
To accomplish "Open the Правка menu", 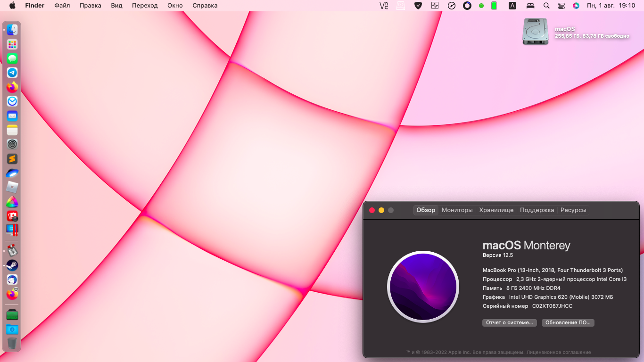I will coord(91,6).
